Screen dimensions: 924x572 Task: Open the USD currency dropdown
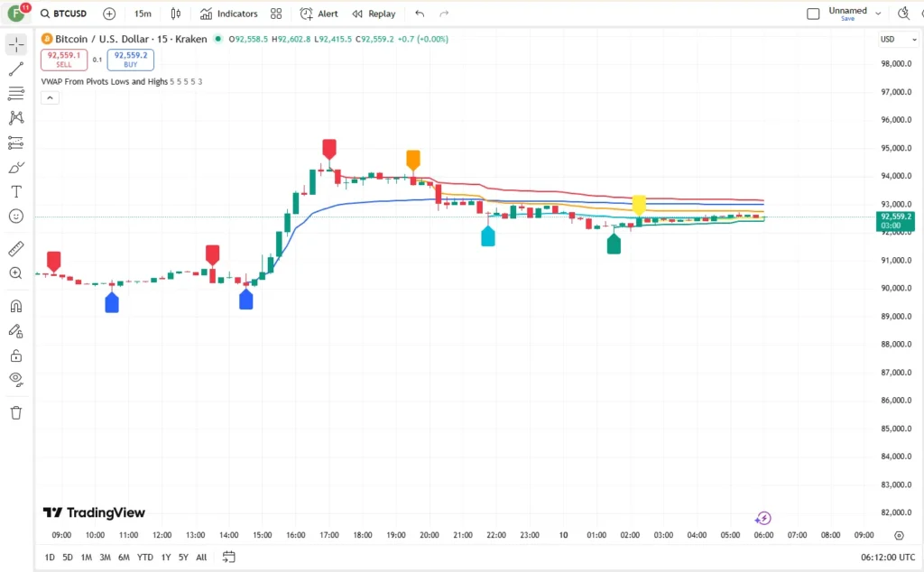(x=898, y=39)
